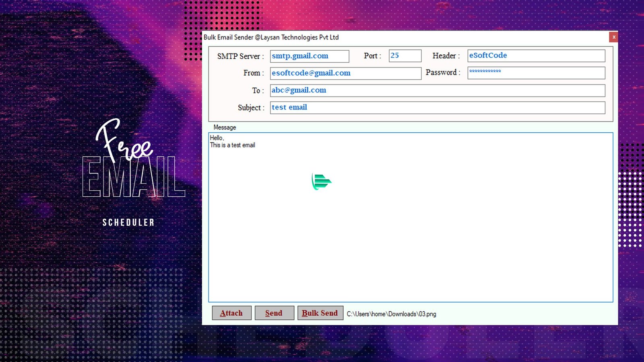The image size is (644, 362).
Task: Click the outlined EMAIL heading
Action: [x=133, y=178]
